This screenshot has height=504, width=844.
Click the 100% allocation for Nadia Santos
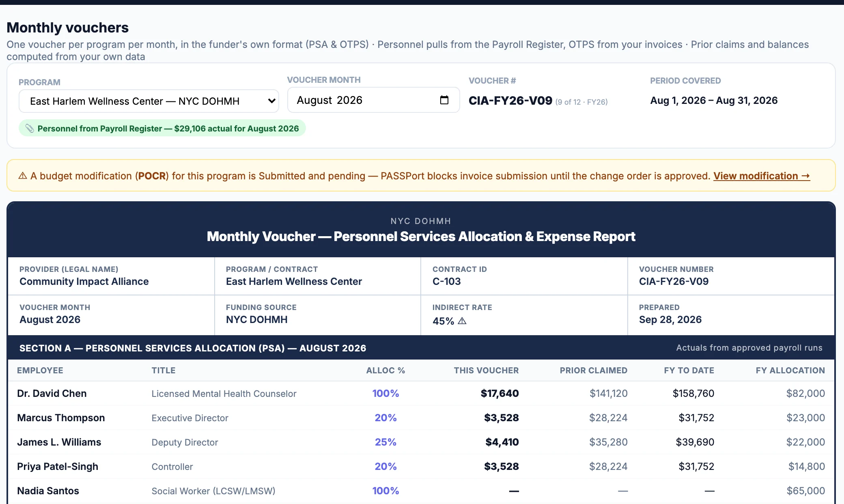[x=385, y=491]
